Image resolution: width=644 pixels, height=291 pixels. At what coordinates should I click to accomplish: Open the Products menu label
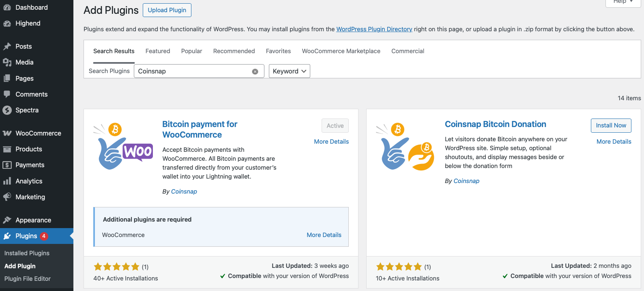point(29,149)
